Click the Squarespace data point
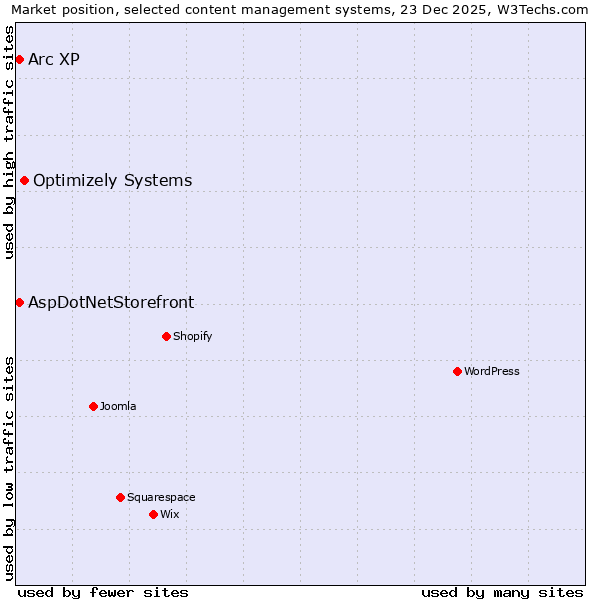Screen dimensions: 600x600 tap(121, 497)
